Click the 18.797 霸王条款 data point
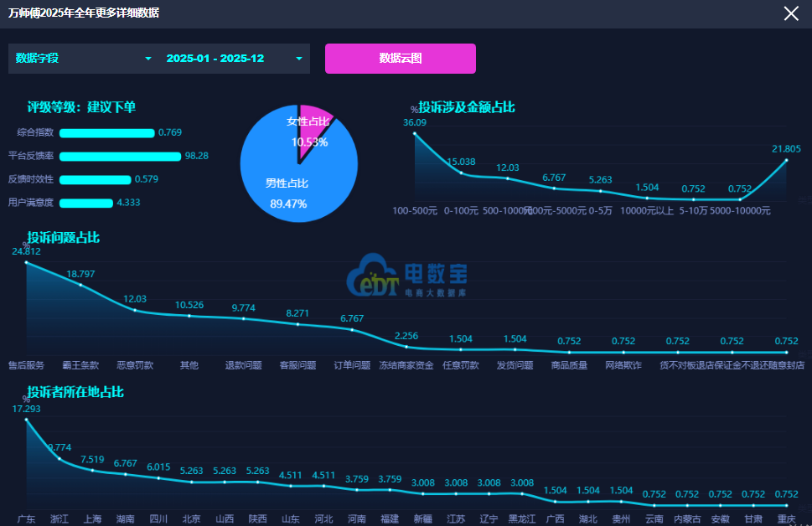Image resolution: width=812 pixels, height=526 pixels. [x=80, y=285]
